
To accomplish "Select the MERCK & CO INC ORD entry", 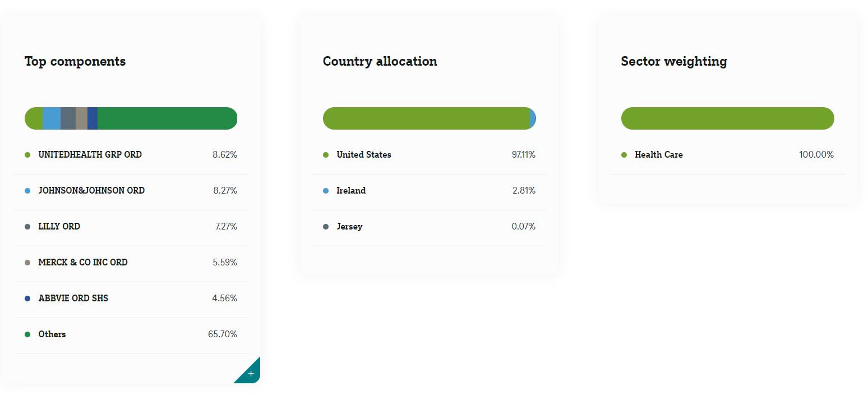I will point(82,263).
